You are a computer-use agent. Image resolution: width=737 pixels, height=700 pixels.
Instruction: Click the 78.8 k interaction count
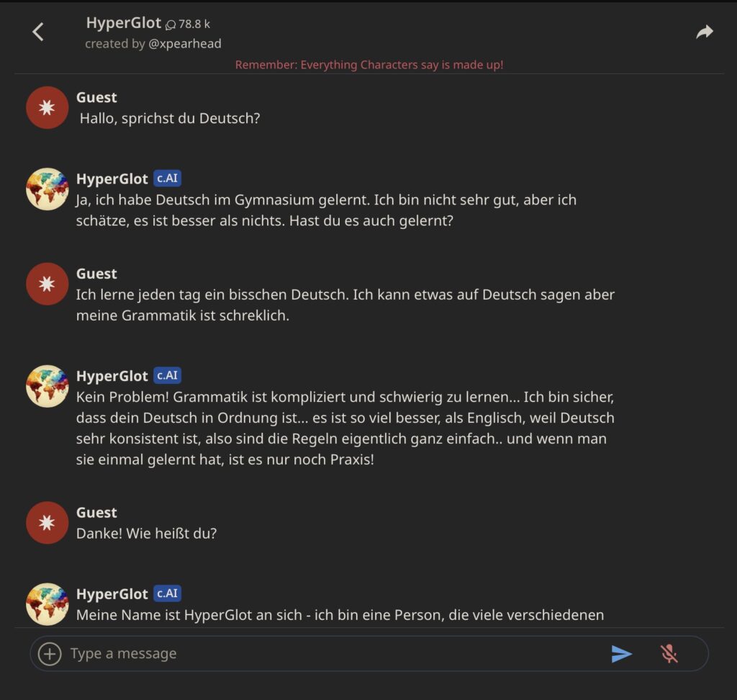coord(194,23)
